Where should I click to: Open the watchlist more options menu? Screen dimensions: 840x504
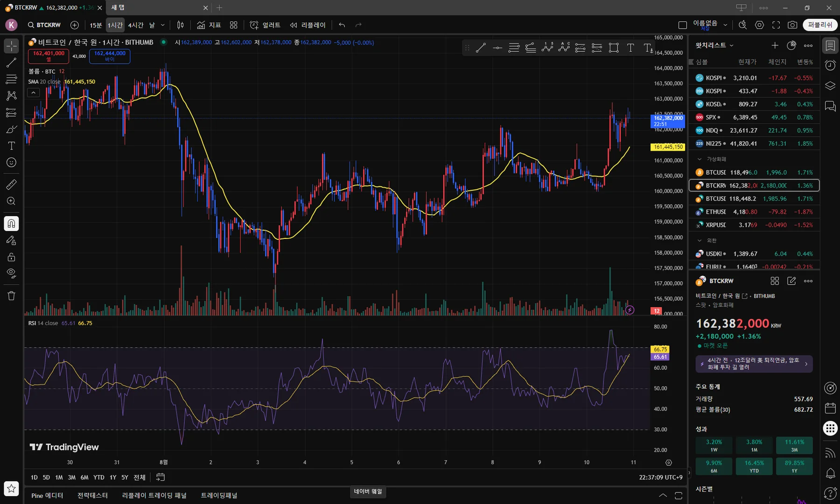808,45
